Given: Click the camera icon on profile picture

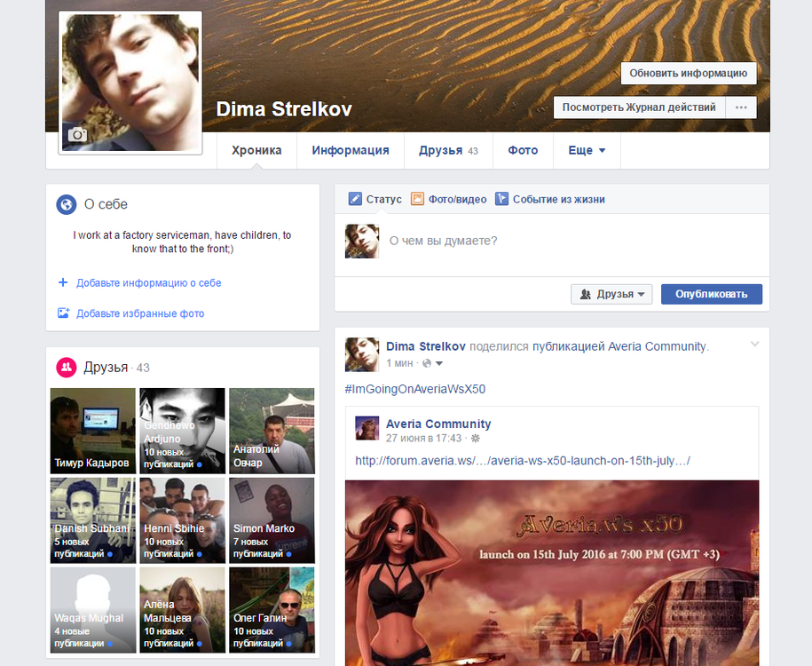Looking at the screenshot, I should pyautogui.click(x=78, y=135).
